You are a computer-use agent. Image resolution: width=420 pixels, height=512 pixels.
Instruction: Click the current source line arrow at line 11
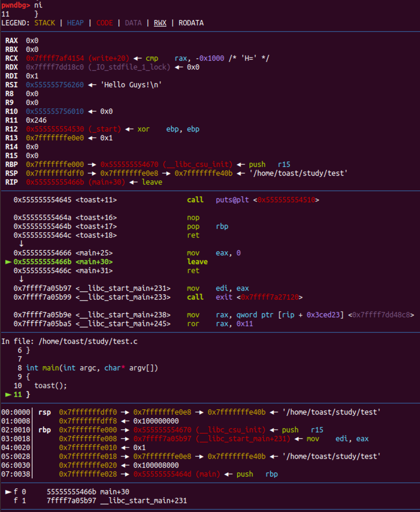tap(8, 394)
